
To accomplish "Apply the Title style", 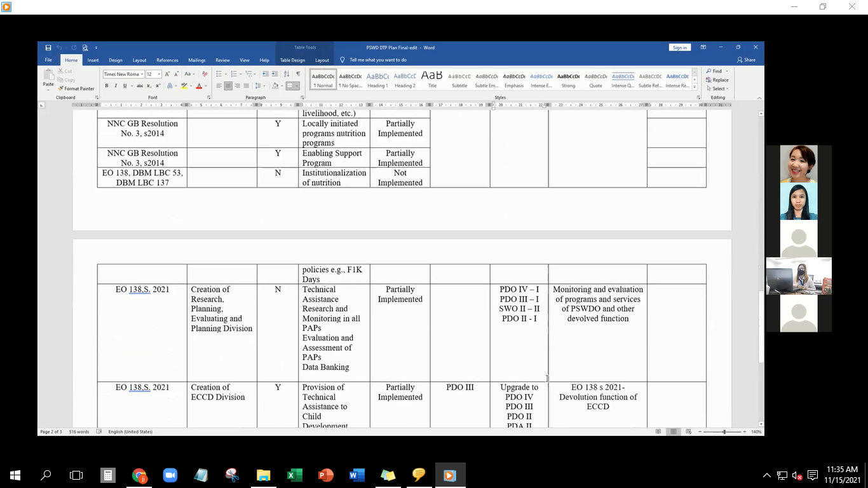I will click(x=432, y=79).
